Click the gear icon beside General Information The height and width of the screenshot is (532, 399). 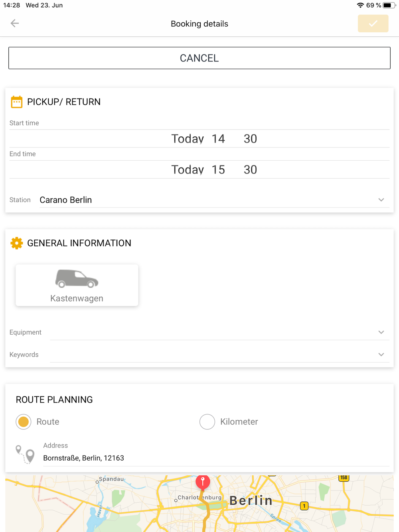coord(17,243)
